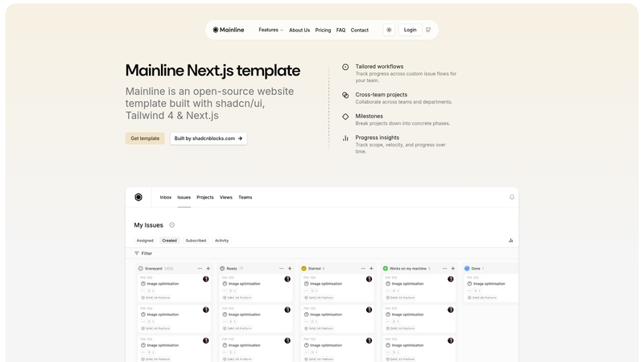Image resolution: width=644 pixels, height=362 pixels.
Task: Open the Pricing nav link
Action: [323, 30]
